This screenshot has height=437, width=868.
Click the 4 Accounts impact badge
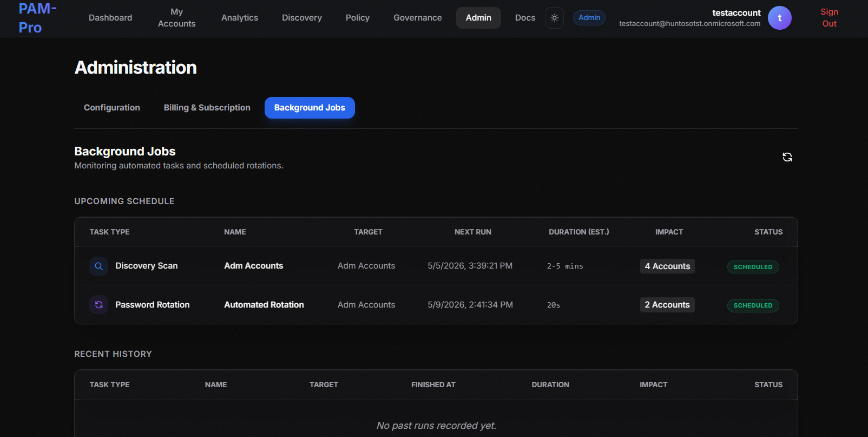click(667, 266)
